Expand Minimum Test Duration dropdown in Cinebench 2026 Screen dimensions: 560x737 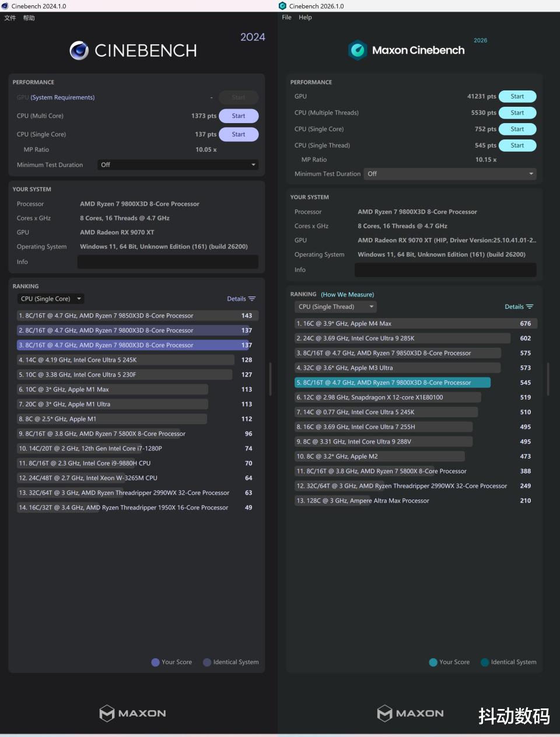(x=450, y=174)
